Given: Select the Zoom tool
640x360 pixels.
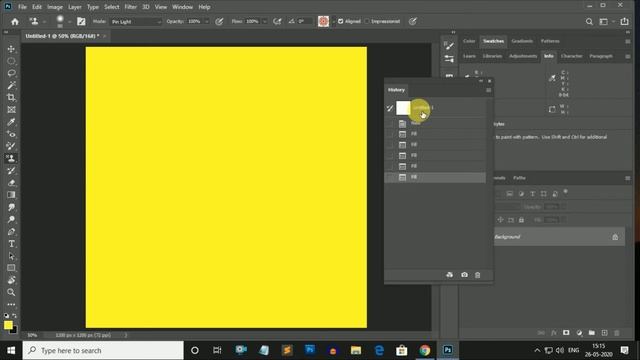Looking at the screenshot, I should 11,292.
